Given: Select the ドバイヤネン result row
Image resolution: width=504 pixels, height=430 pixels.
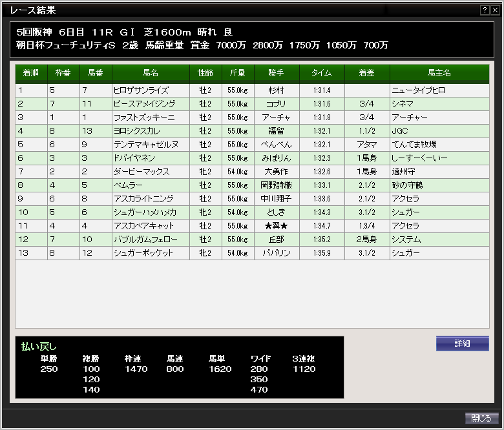Looking at the screenshot, I should coord(150,158).
